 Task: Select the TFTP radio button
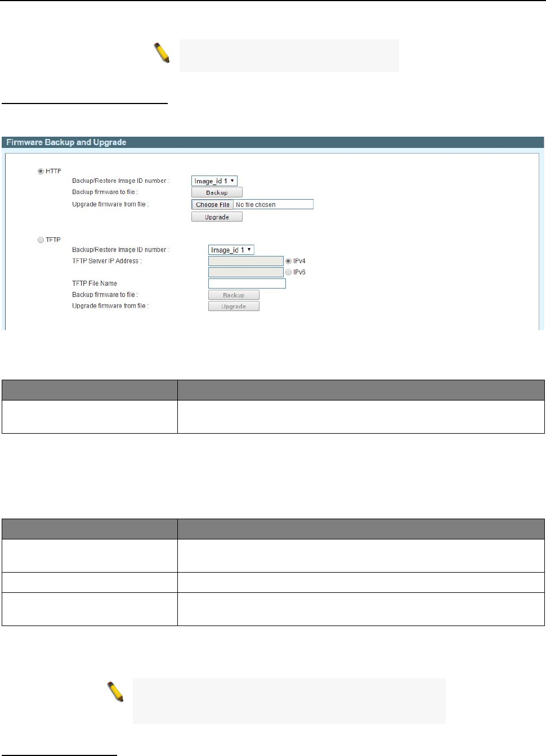click(41, 240)
